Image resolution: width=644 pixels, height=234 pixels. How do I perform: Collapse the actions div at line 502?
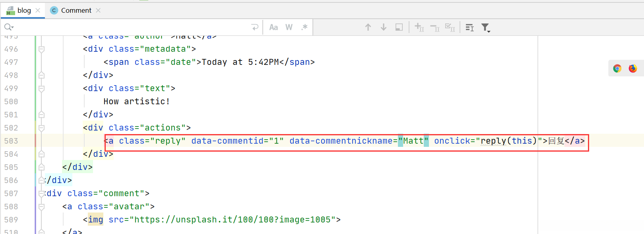click(41, 128)
